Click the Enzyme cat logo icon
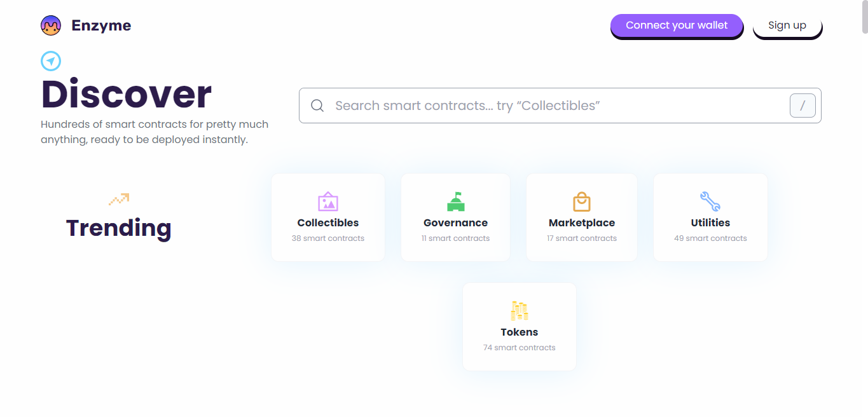 [x=51, y=25]
